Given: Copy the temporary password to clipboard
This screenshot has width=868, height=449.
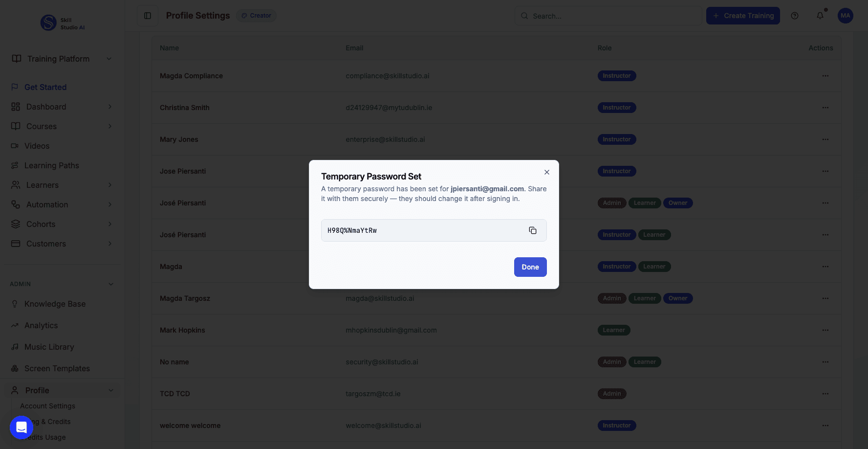Looking at the screenshot, I should point(533,230).
